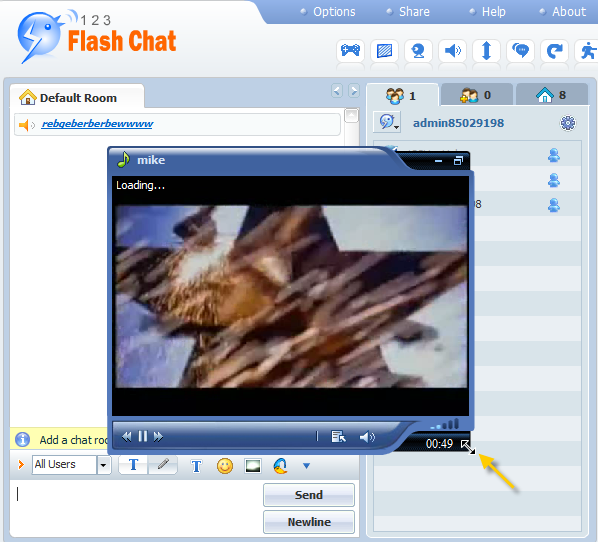
Task: Click the Send button
Action: click(309, 495)
